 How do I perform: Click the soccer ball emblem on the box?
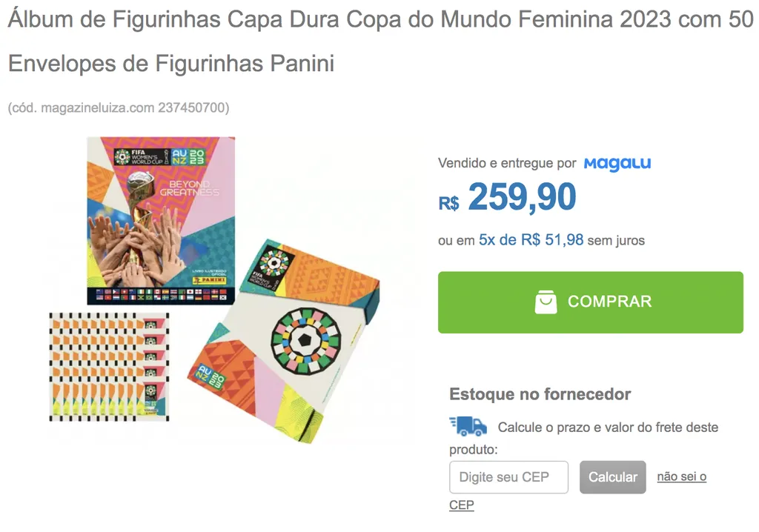(x=305, y=341)
